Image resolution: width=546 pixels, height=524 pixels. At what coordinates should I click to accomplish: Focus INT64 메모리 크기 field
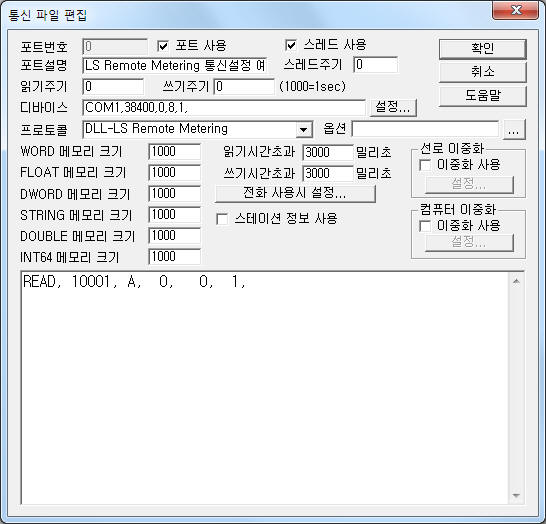coord(174,257)
